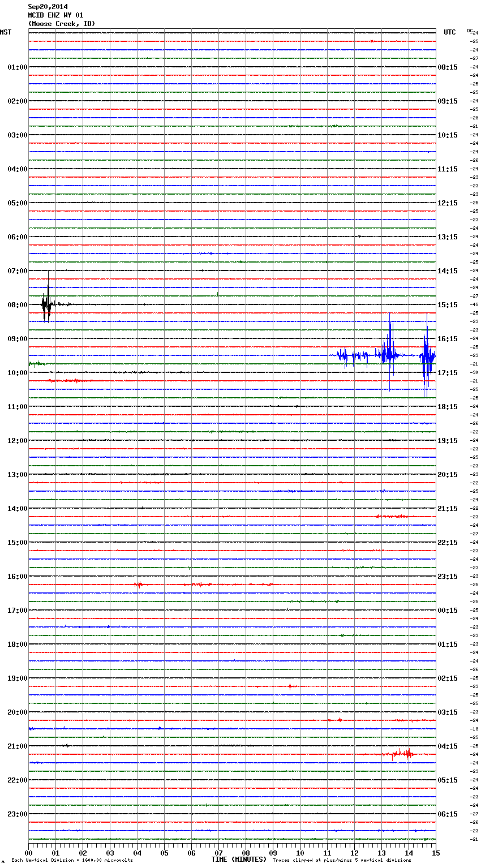
Task: Click the '06:00' MST time label
Action: [x=17, y=237]
